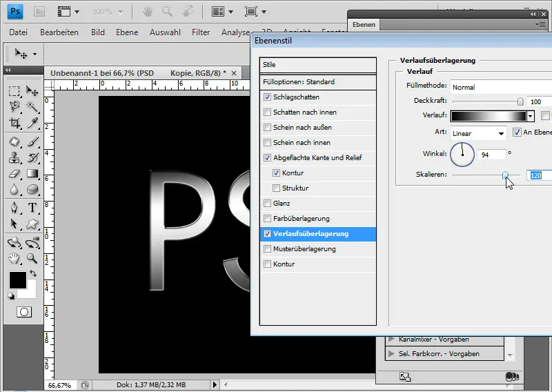The height and width of the screenshot is (392, 552).
Task: Click the Skalieren slider handle
Action: point(505,175)
